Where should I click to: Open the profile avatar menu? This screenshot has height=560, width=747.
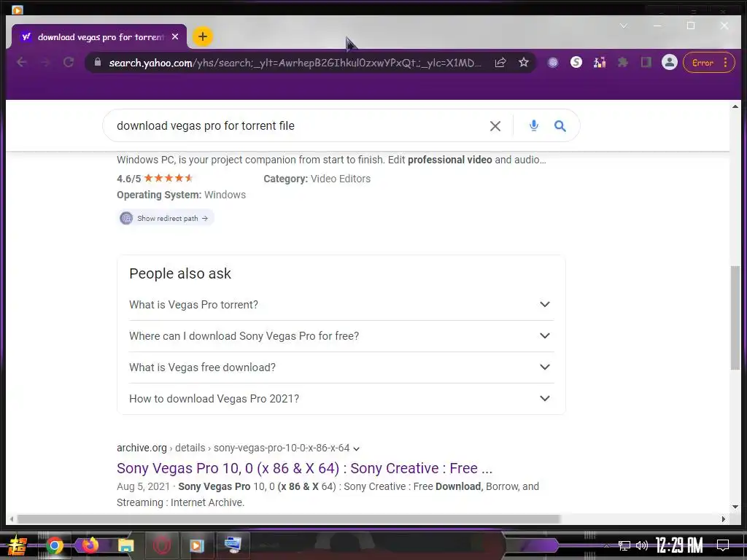point(670,63)
